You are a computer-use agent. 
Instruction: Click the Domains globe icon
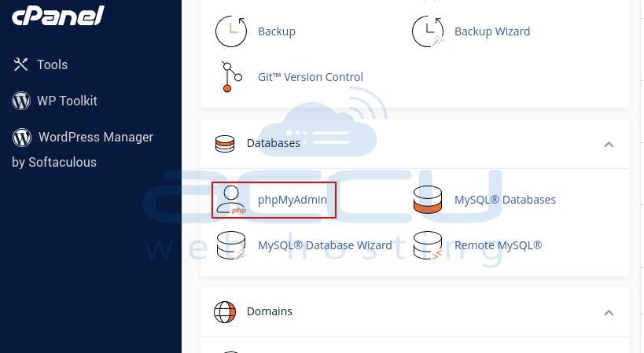click(x=225, y=312)
